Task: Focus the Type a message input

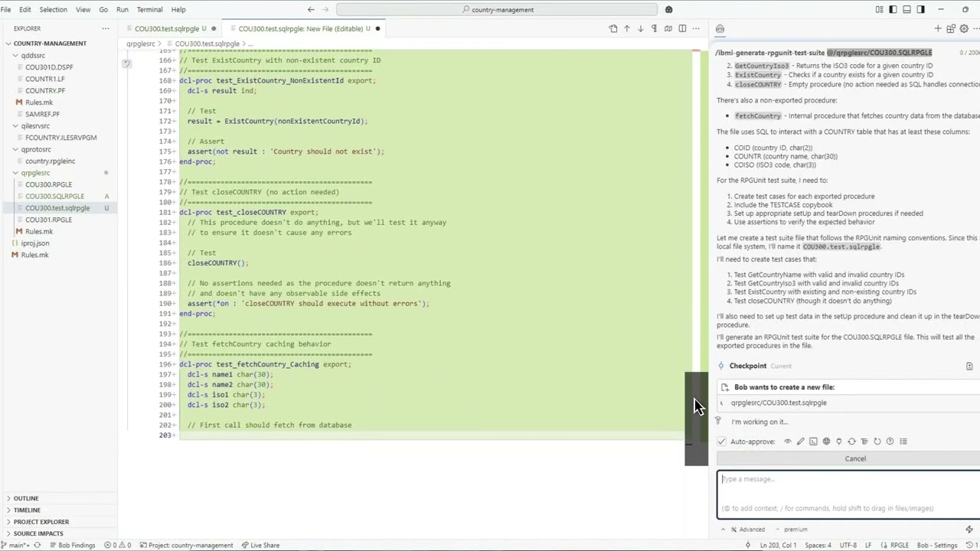Action: pos(848,494)
